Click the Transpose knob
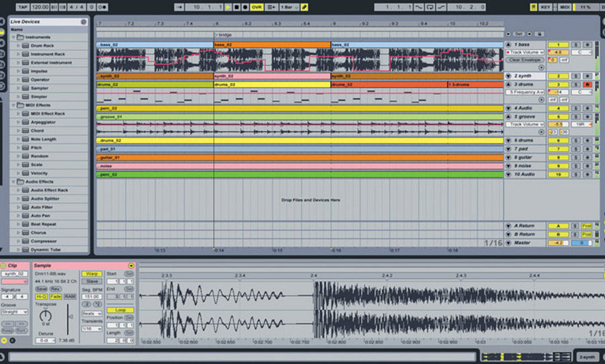 46,316
